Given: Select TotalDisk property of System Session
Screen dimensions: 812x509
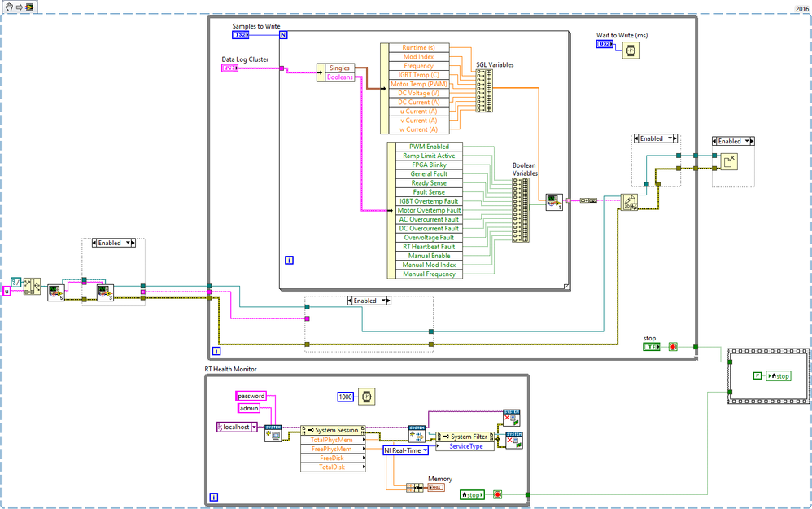Looking at the screenshot, I should 331,467.
